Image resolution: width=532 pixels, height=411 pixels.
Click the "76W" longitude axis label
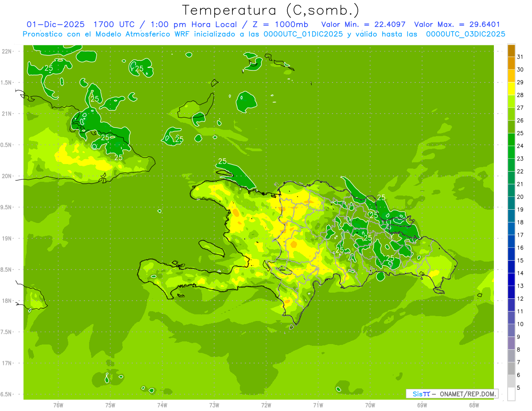click(58, 405)
